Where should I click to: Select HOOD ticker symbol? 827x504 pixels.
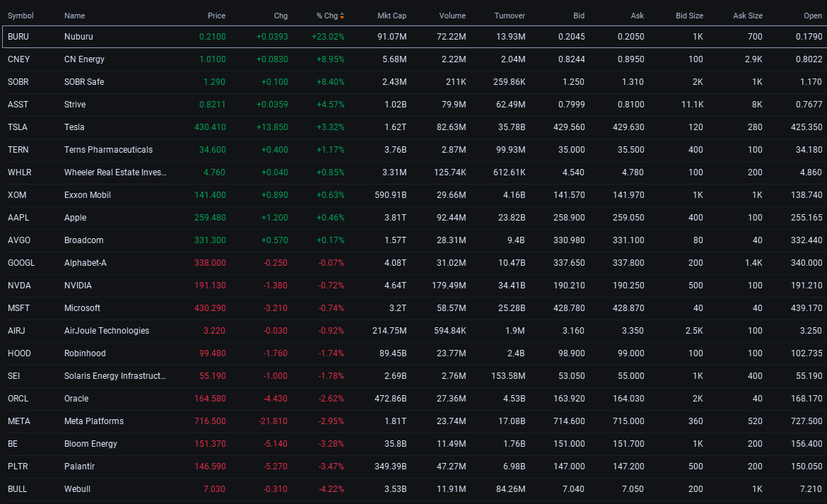tap(20, 353)
